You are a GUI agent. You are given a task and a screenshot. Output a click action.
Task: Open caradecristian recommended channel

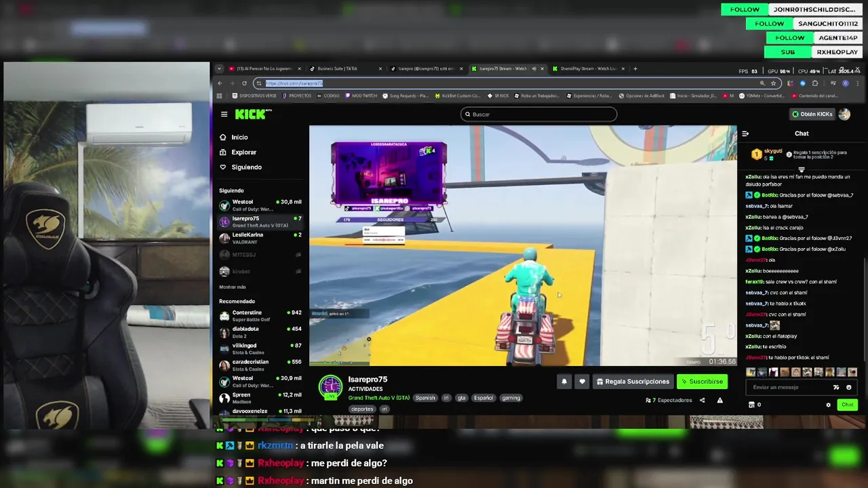coord(260,365)
